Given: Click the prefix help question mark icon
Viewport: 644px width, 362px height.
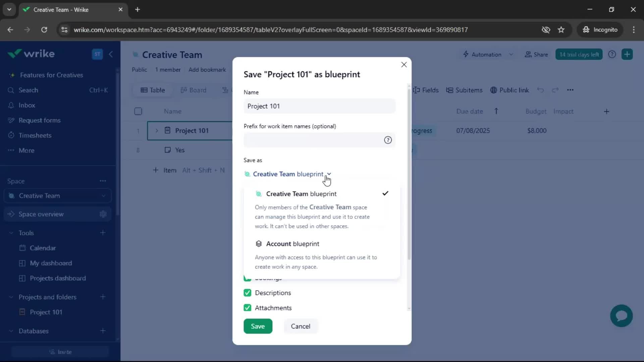Looking at the screenshot, I should tap(388, 140).
